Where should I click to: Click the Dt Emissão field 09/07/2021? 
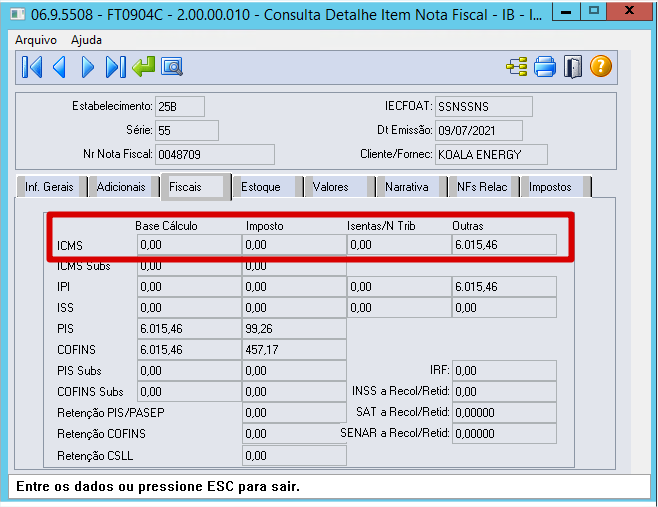click(x=479, y=131)
